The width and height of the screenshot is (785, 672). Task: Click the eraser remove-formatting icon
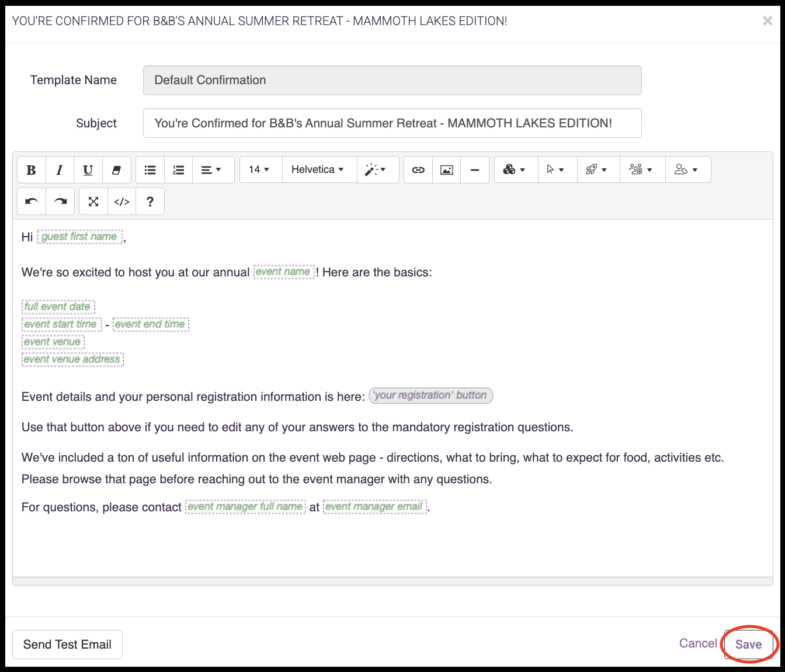[x=116, y=170]
